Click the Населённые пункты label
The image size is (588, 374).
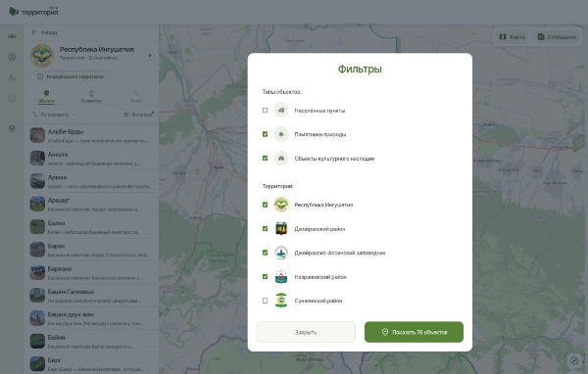tap(319, 111)
